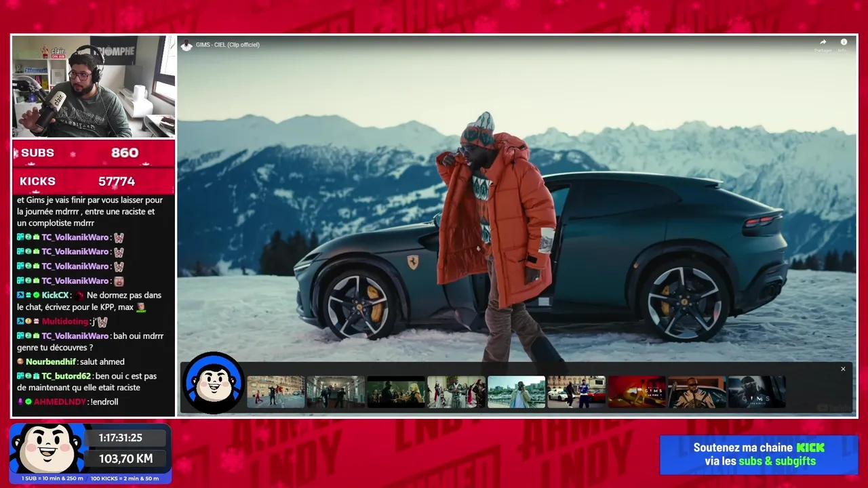Image resolution: width=868 pixels, height=488 pixels.
Task: Open the dark GIMS portrait thumbnail
Action: tap(757, 392)
